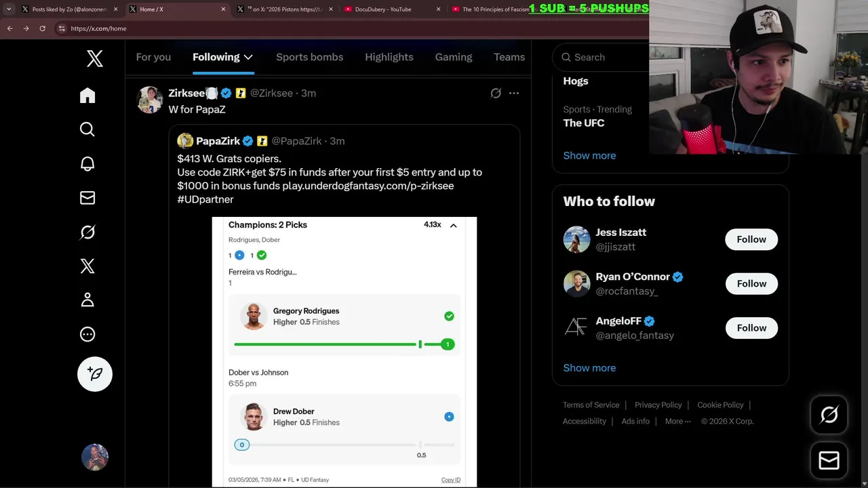
Task: Click the browser address bar URL
Action: 98,28
